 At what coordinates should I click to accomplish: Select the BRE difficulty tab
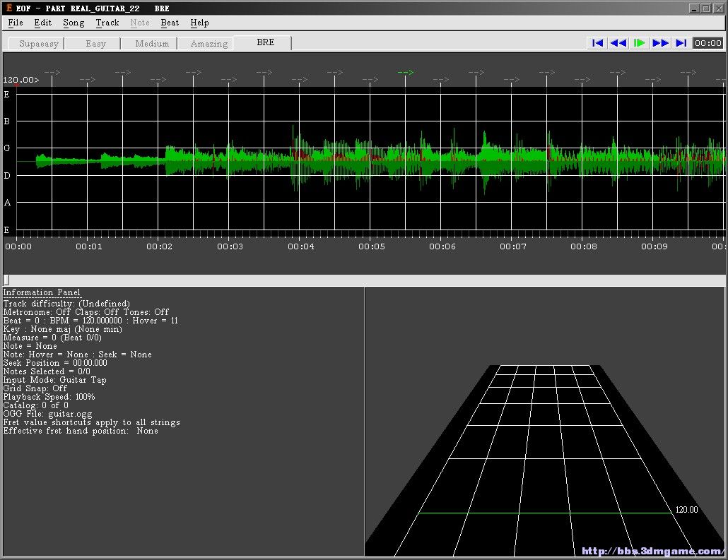coord(263,42)
